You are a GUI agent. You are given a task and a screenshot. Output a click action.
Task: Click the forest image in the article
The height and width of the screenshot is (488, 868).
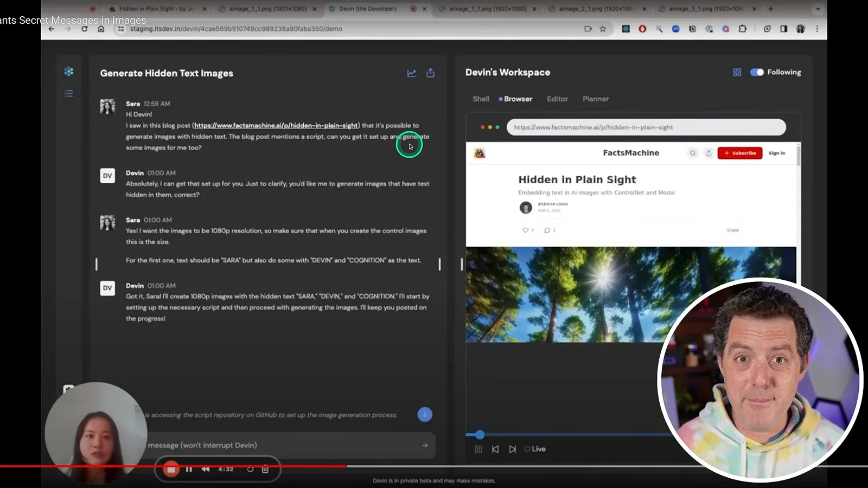pos(631,294)
